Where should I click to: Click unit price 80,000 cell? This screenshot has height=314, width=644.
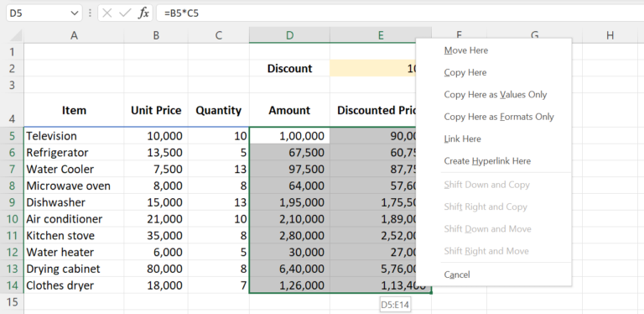[156, 269]
